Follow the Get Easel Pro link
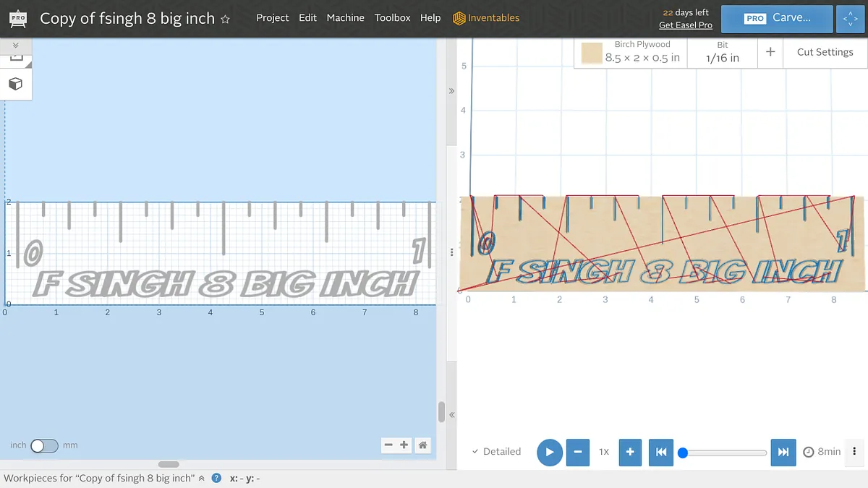This screenshot has height=488, width=868. click(685, 25)
